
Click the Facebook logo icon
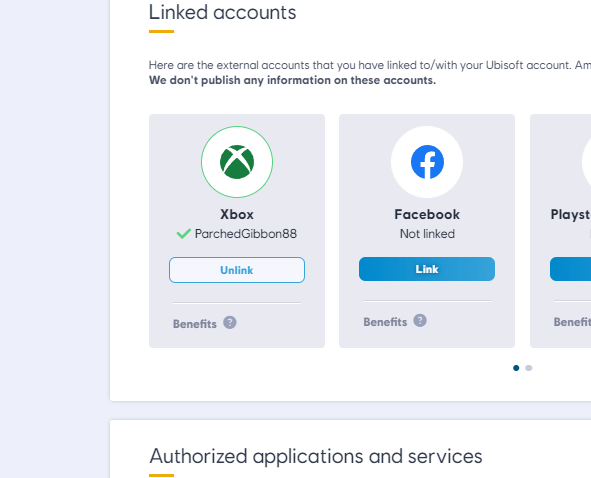(427, 162)
